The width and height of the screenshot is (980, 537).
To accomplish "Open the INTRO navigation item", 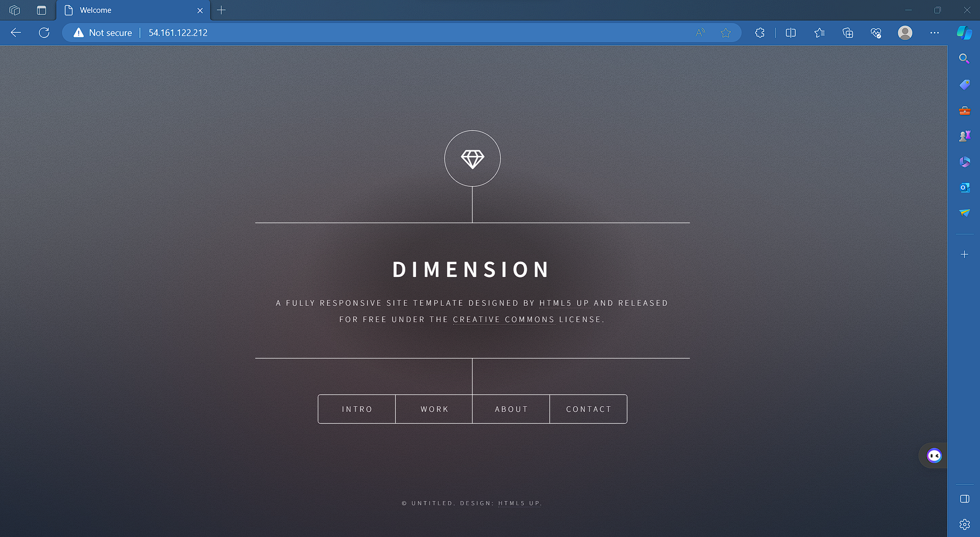I will pos(357,409).
